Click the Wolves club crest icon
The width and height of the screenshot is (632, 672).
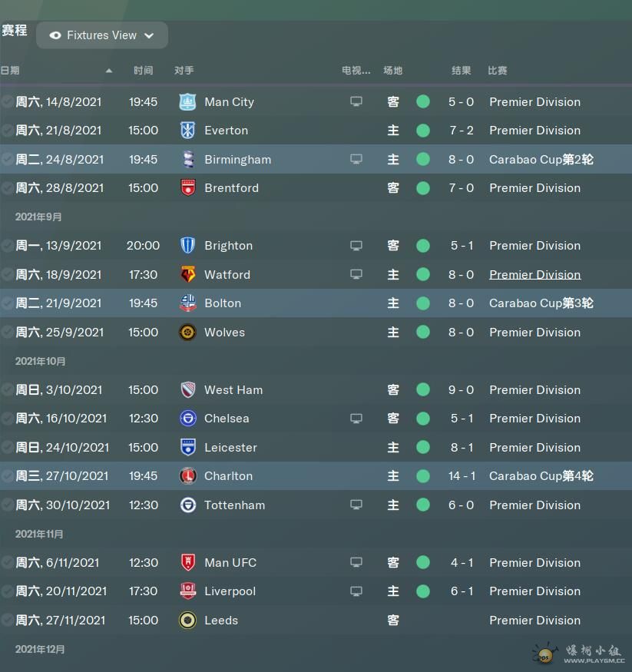pos(187,332)
